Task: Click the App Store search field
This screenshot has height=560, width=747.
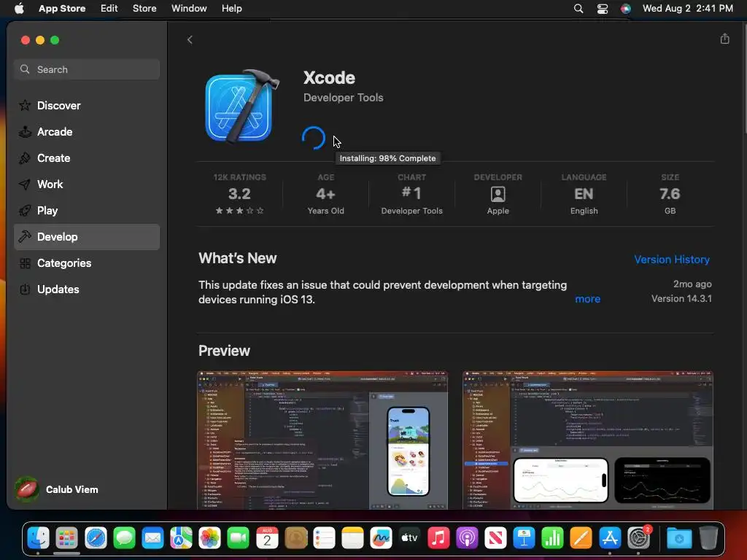Action: pos(87,69)
